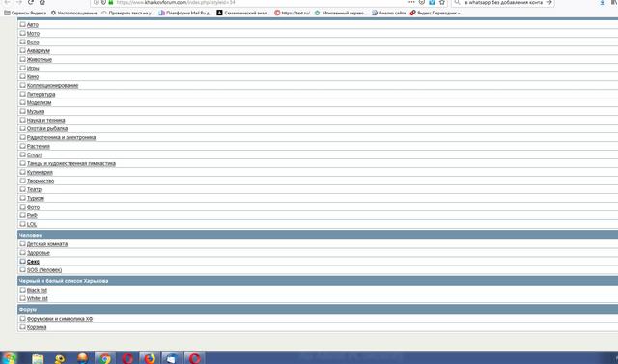Open the SOS (Человек) forum link
The image size is (618, 364).
44,270
